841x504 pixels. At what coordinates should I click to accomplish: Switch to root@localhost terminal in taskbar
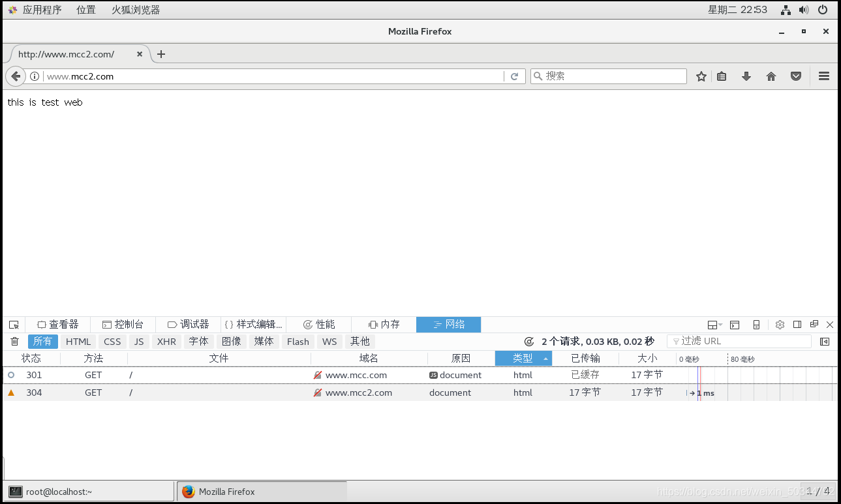(90, 492)
